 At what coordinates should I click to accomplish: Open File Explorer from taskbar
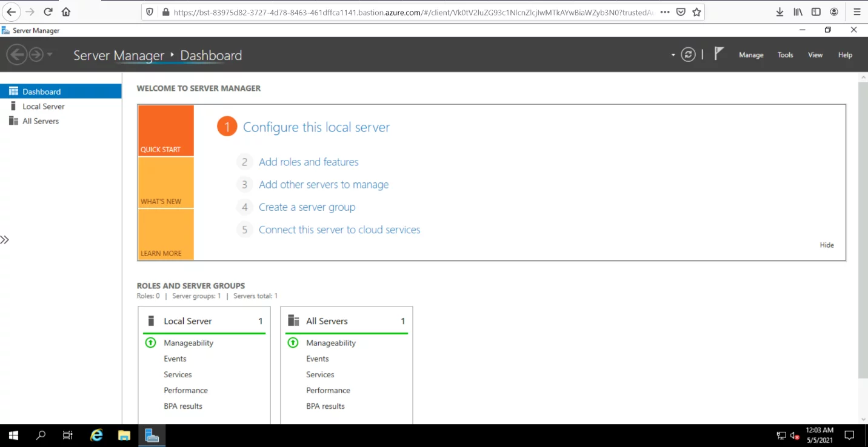(124, 435)
